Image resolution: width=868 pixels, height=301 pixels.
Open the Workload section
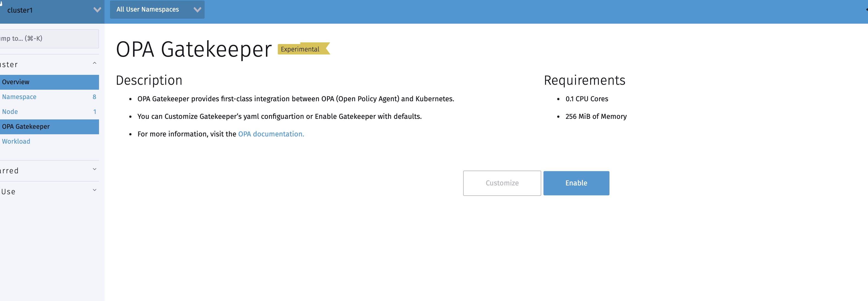[16, 141]
